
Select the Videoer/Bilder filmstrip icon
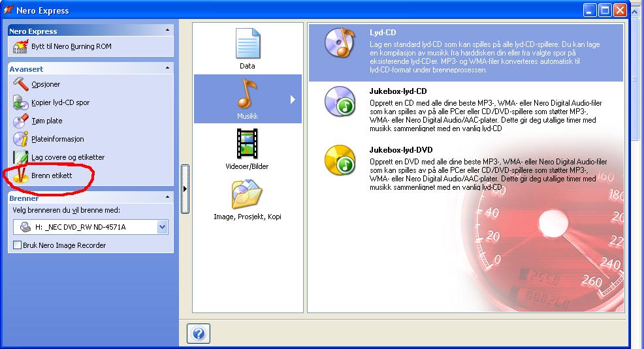[248, 144]
